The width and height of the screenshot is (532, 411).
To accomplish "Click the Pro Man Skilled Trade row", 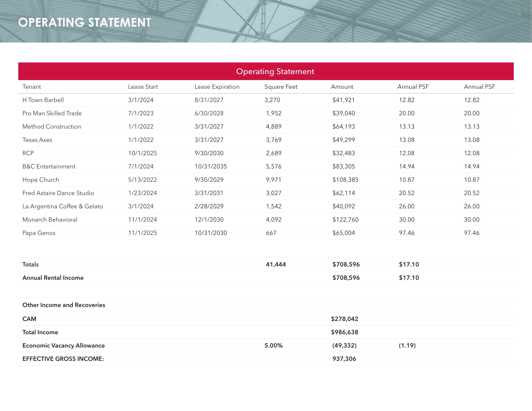I will tap(266, 113).
